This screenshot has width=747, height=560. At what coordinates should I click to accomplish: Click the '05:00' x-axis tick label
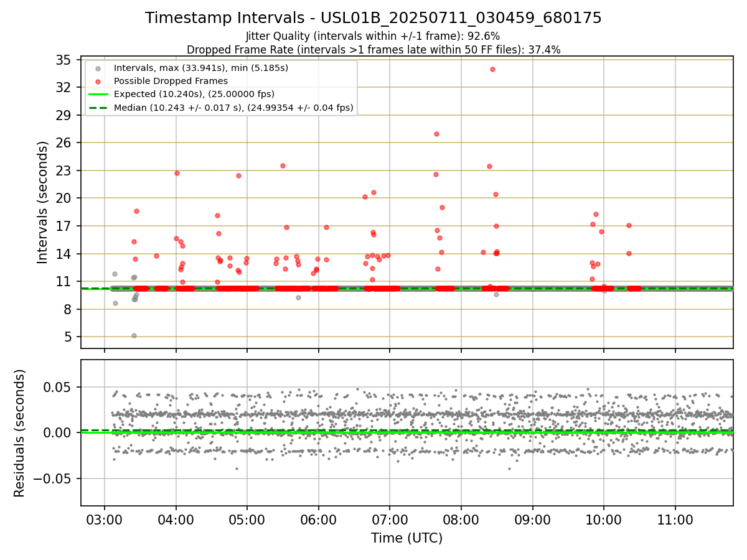(x=247, y=519)
